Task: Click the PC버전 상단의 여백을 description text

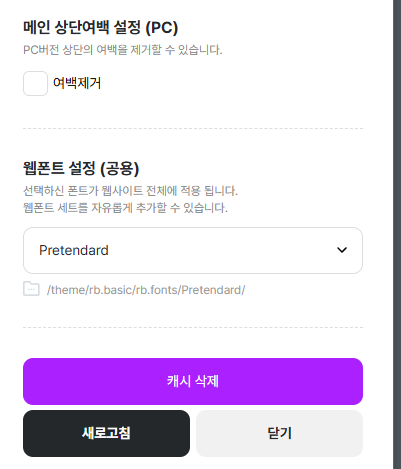Action: [x=122, y=50]
